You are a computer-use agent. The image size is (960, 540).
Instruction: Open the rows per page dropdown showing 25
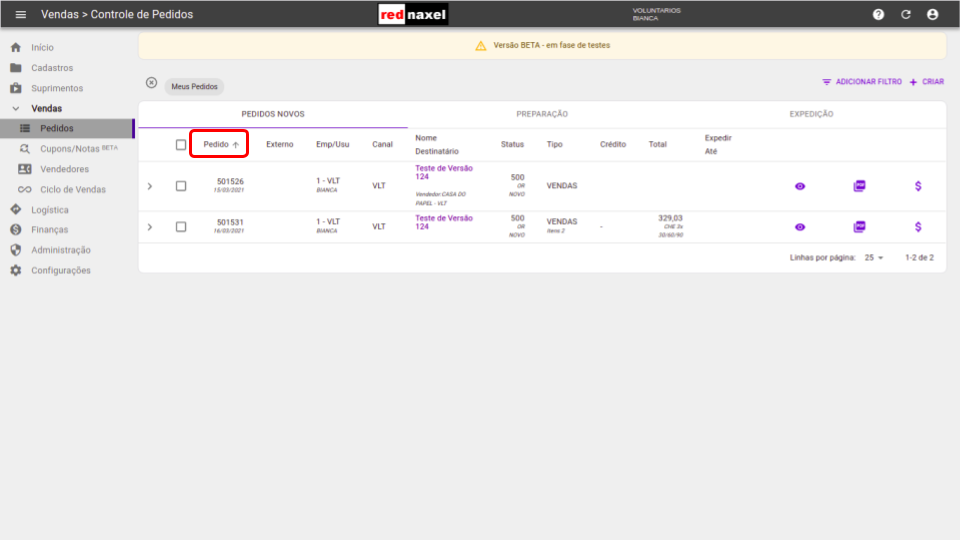[x=874, y=258]
